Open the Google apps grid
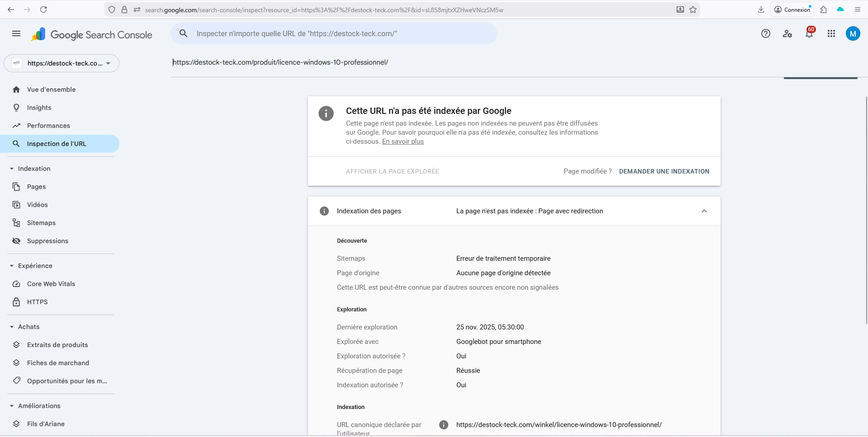Screen dimensions: 868x437 point(831,33)
